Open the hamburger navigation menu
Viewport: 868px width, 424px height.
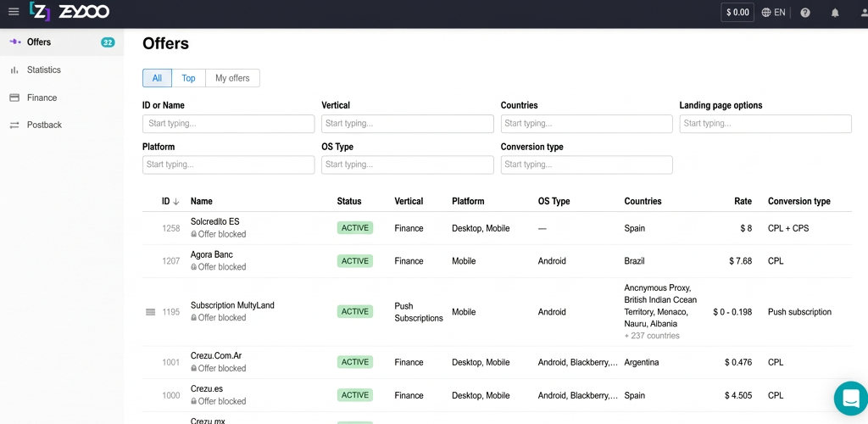pyautogui.click(x=14, y=12)
